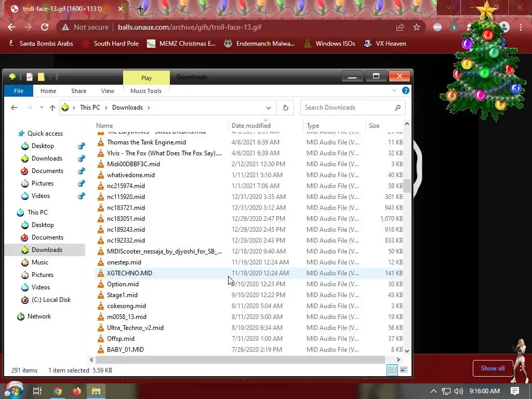
Task: Switch to Share ribbon tab
Action: 78,91
